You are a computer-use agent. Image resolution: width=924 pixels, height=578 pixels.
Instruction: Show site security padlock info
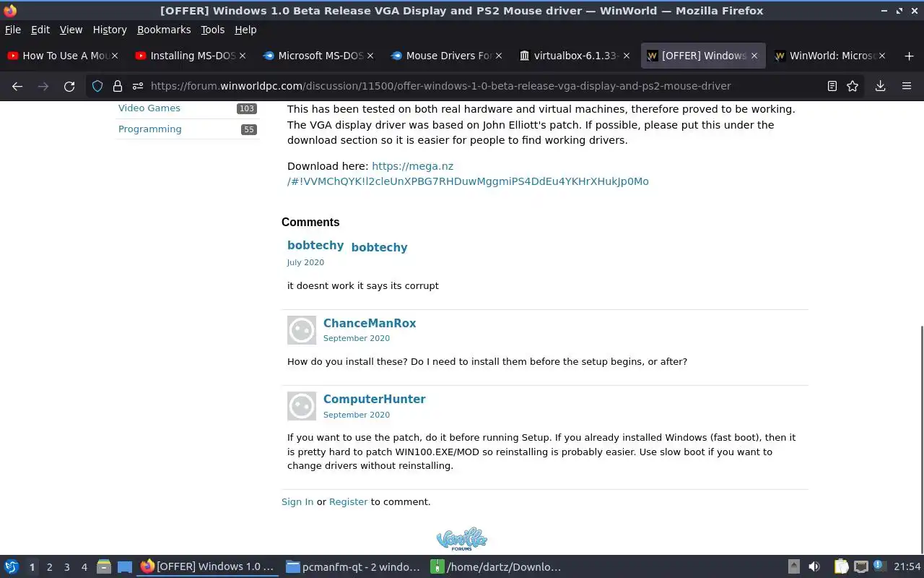coord(117,86)
